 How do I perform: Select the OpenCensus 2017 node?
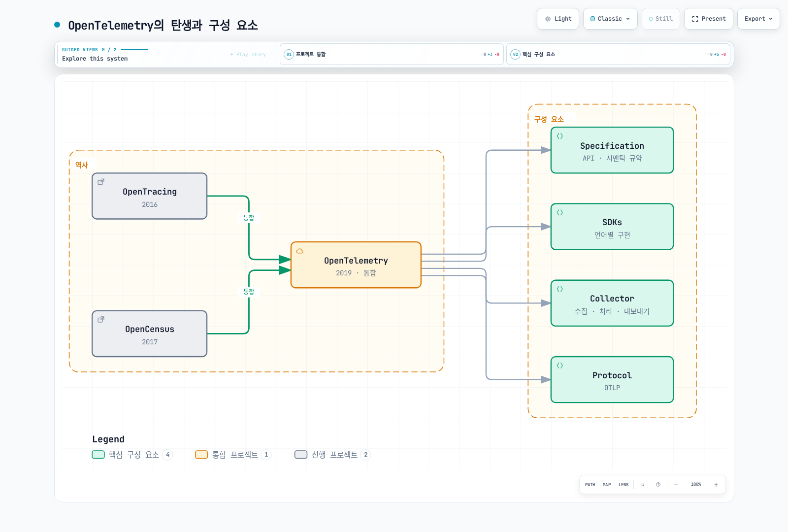coord(150,334)
